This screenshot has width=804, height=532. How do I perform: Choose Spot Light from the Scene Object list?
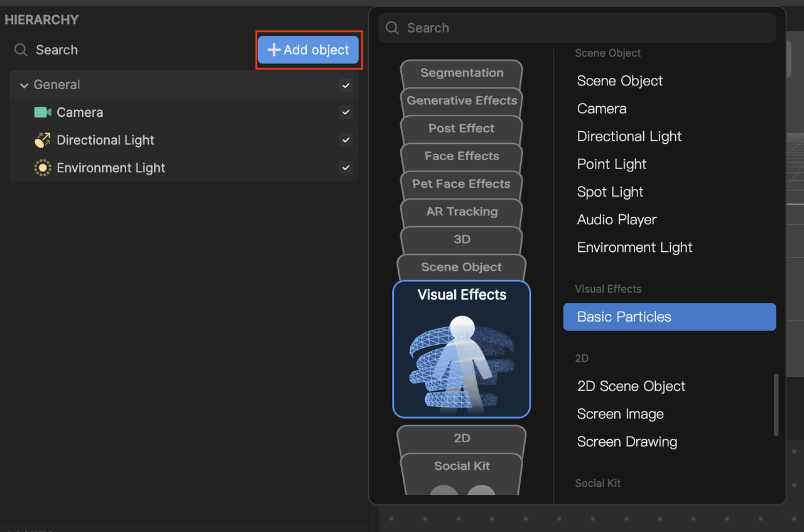point(610,192)
